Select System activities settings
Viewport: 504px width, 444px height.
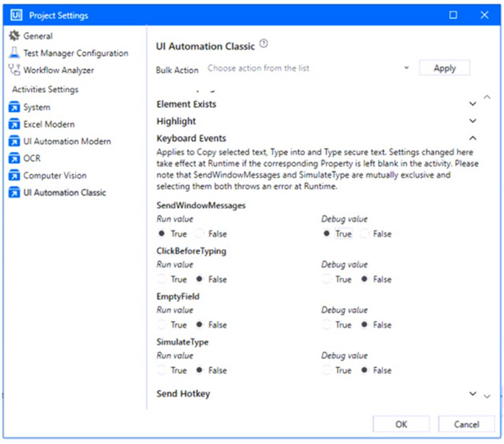click(37, 107)
